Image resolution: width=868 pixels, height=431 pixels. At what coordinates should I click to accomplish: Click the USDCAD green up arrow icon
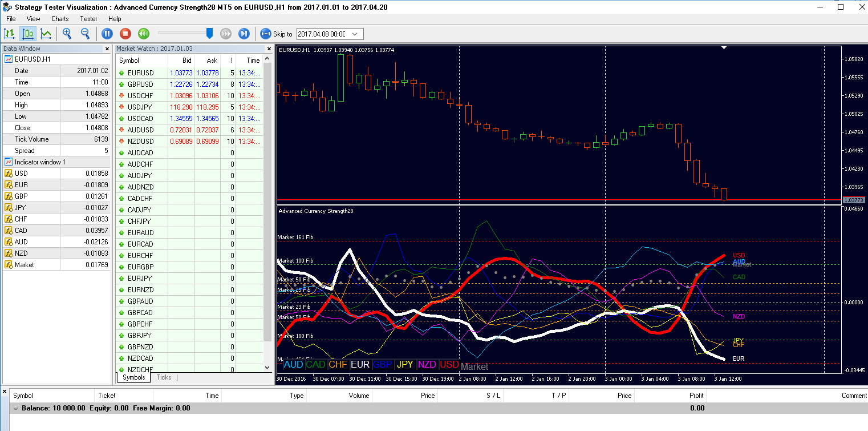click(x=121, y=119)
